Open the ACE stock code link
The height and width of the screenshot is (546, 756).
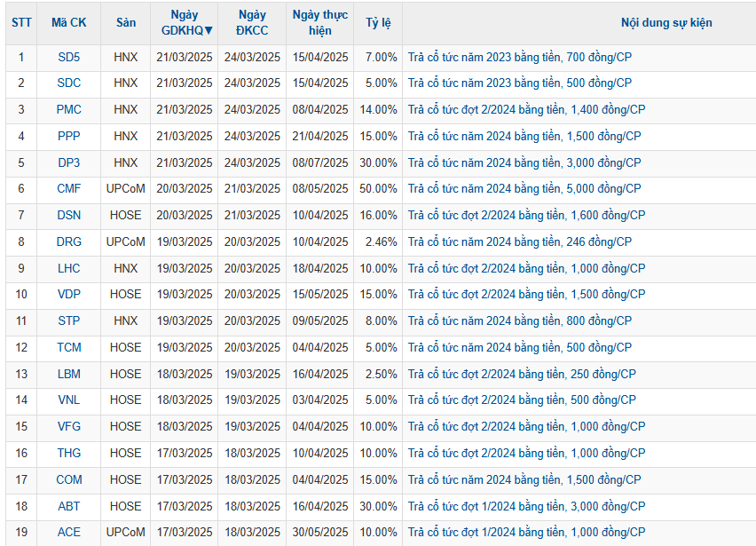pos(68,533)
